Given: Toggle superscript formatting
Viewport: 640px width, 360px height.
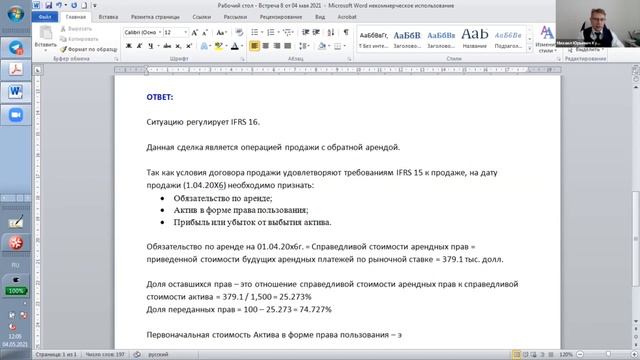Looking at the screenshot, I should 189,46.
